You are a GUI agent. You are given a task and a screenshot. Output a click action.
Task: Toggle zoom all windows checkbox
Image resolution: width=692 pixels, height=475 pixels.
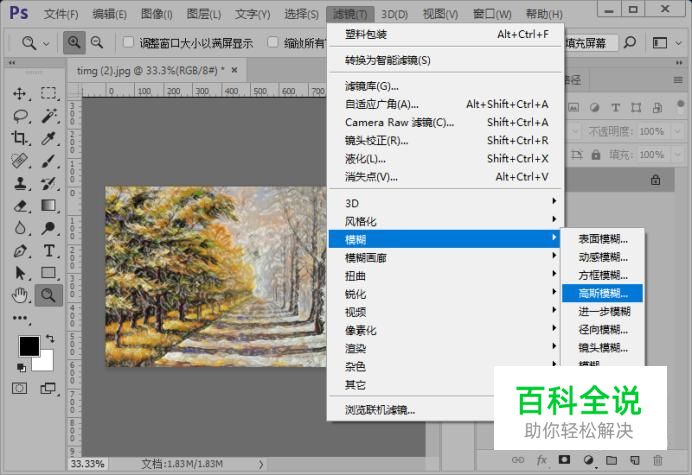point(273,42)
